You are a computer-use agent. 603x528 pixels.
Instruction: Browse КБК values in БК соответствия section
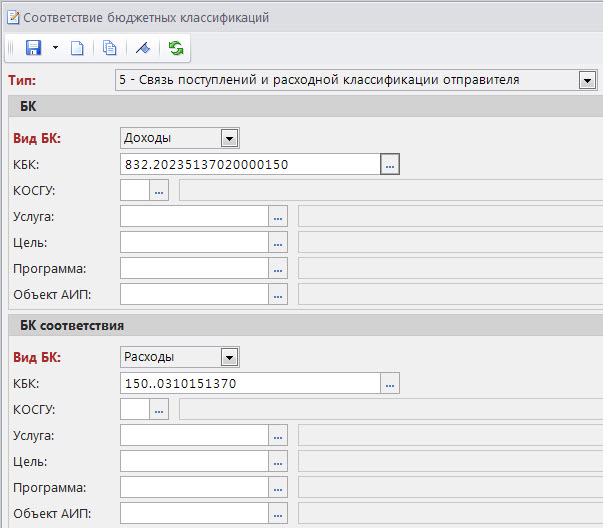point(390,382)
